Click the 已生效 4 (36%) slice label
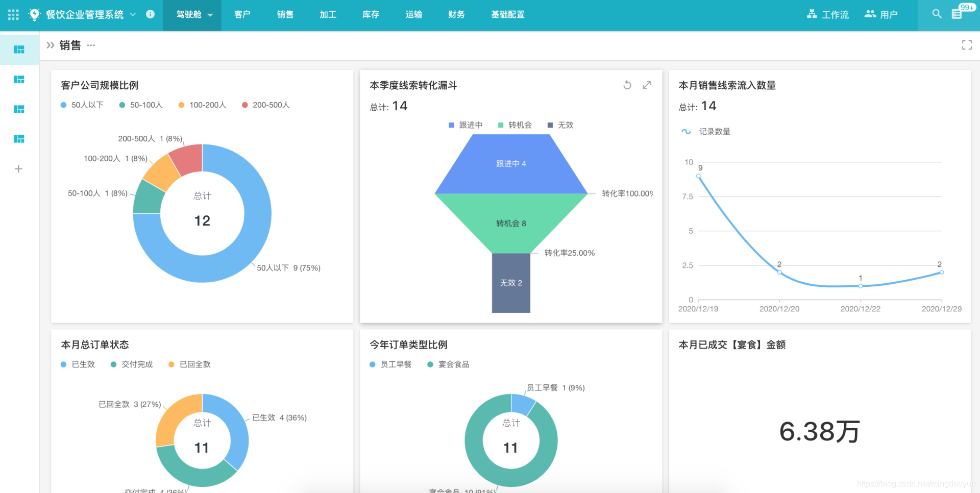This screenshot has width=980, height=493. pos(279,417)
